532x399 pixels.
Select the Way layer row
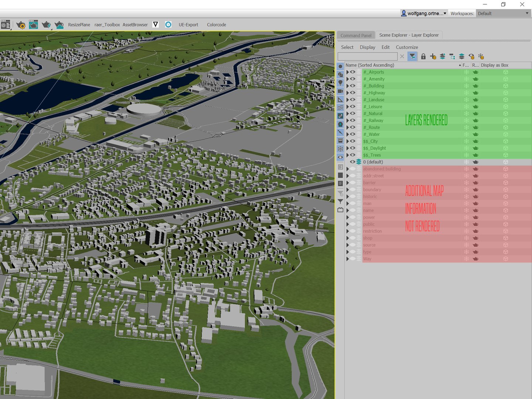tap(438, 259)
